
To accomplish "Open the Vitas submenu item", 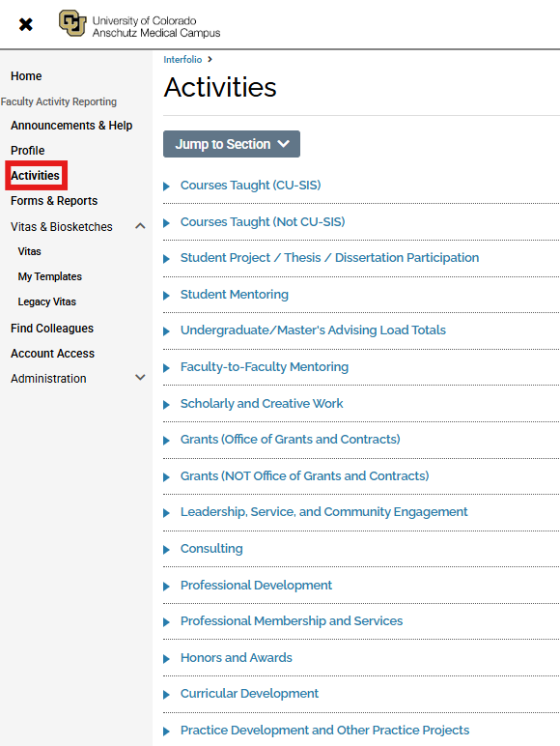I will pos(30,251).
